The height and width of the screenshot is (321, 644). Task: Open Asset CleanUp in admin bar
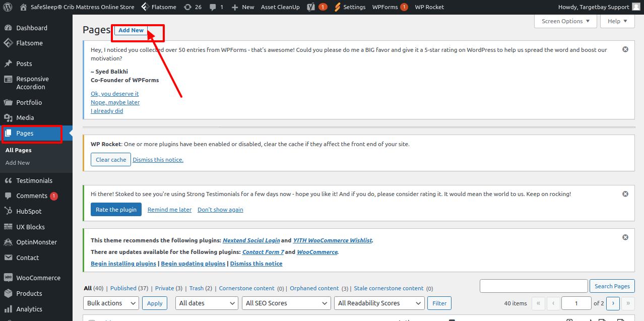click(x=280, y=7)
